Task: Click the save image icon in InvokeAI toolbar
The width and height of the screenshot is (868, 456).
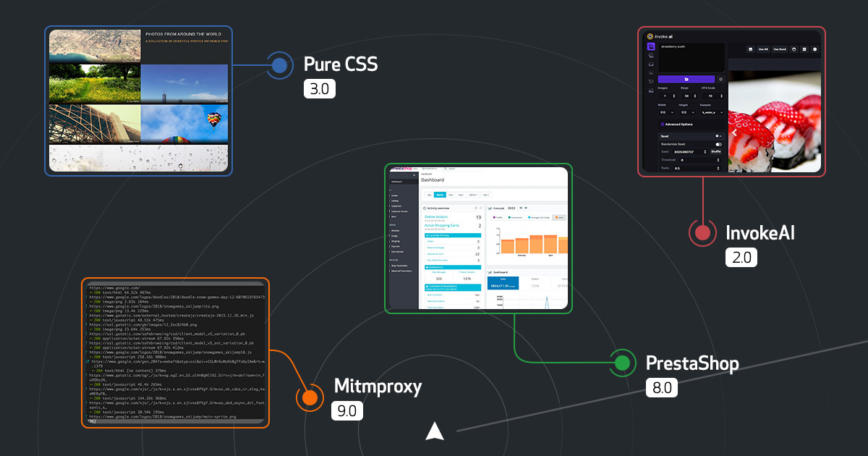Action: click(750, 49)
